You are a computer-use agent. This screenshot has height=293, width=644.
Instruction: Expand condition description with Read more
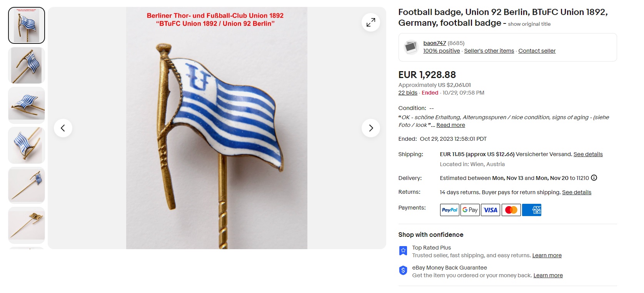point(450,125)
